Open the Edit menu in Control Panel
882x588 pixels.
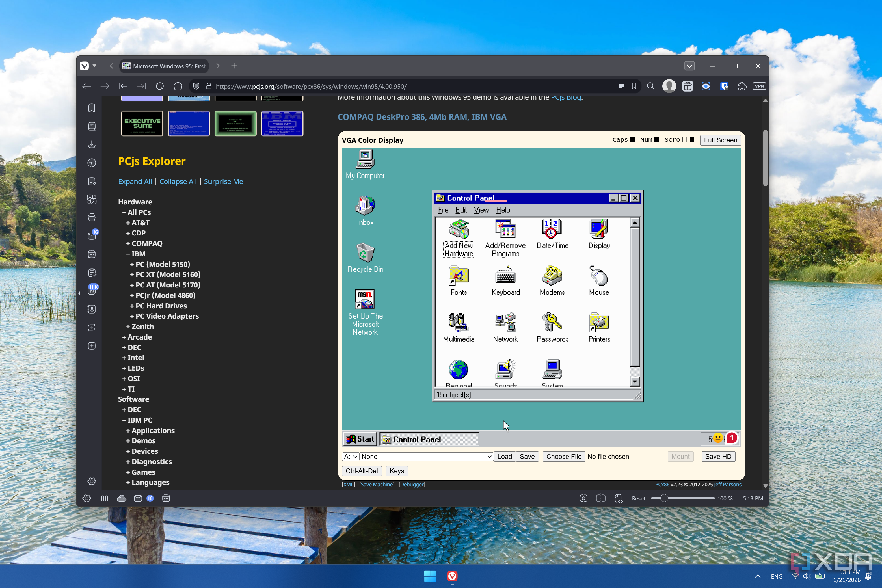(461, 210)
